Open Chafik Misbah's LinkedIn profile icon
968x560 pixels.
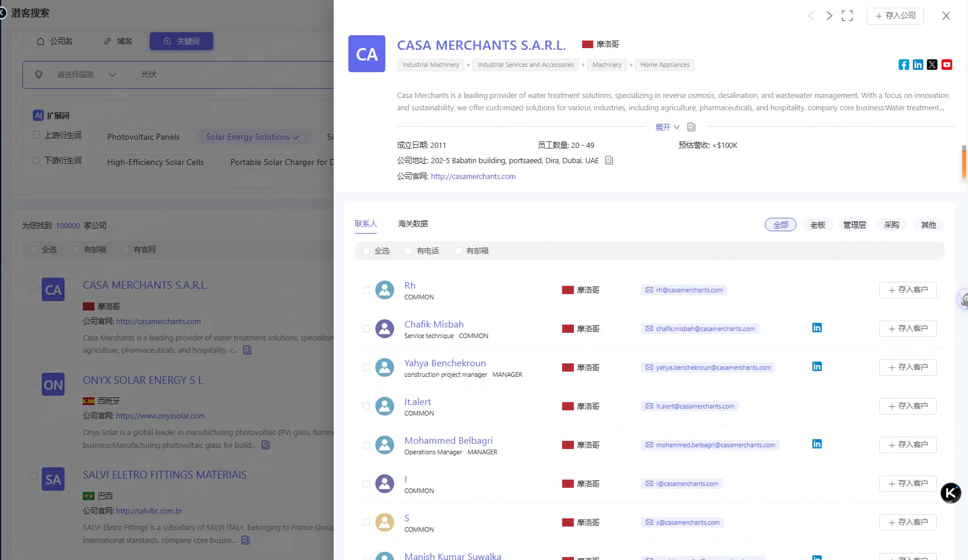click(x=816, y=328)
